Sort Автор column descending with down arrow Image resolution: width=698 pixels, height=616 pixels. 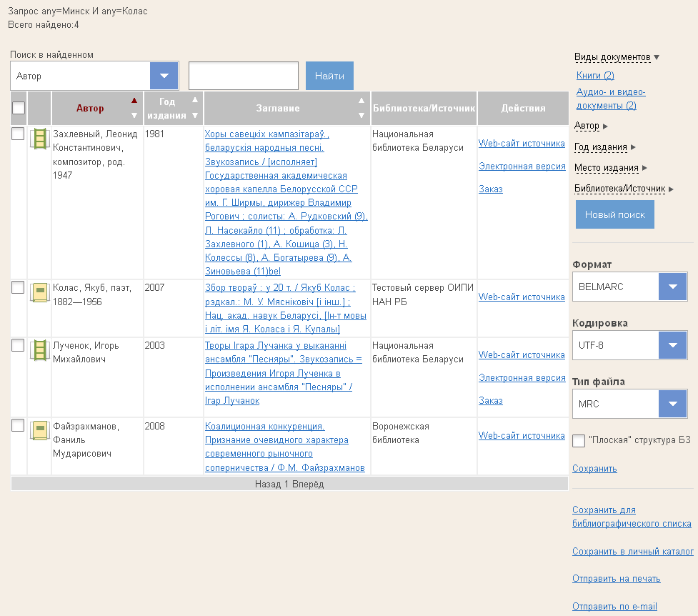pos(134,116)
